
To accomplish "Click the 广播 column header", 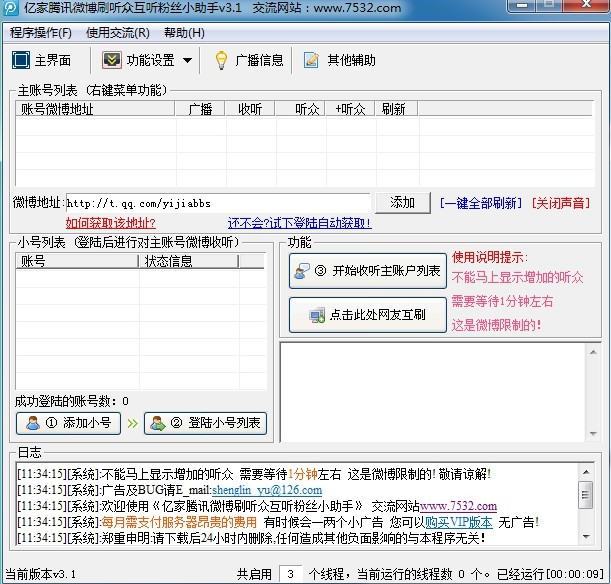I will tap(200, 109).
